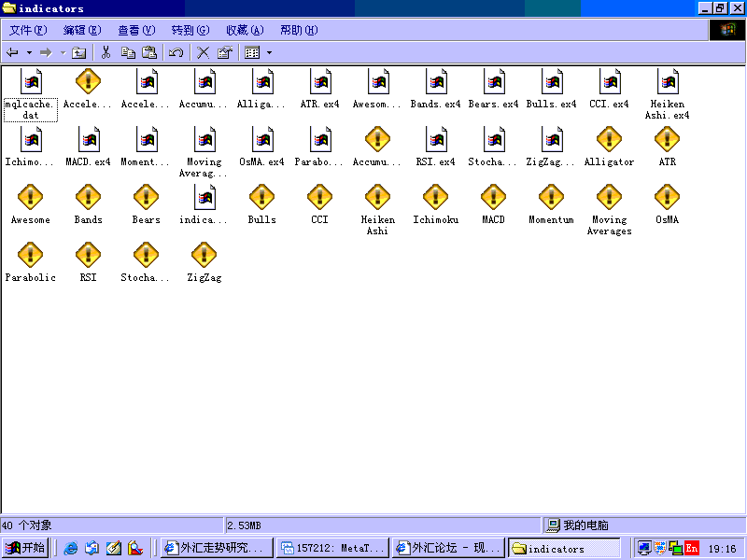This screenshot has height=560, width=747.
Task: Select the mqlcache.dat file icon
Action: (x=31, y=81)
